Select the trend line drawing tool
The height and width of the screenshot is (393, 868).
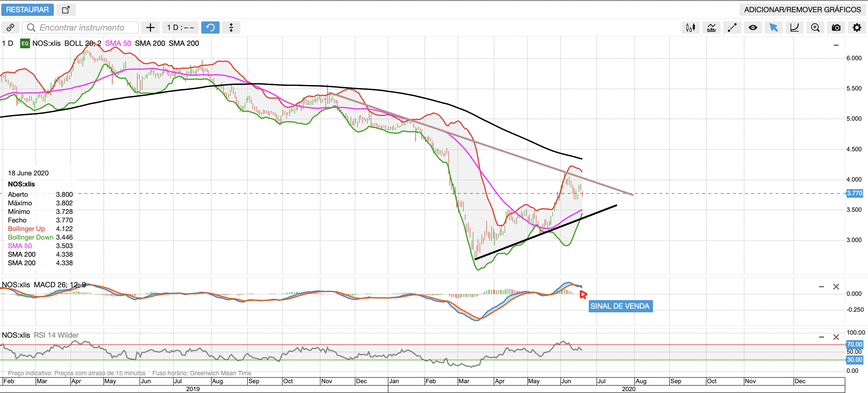[732, 28]
